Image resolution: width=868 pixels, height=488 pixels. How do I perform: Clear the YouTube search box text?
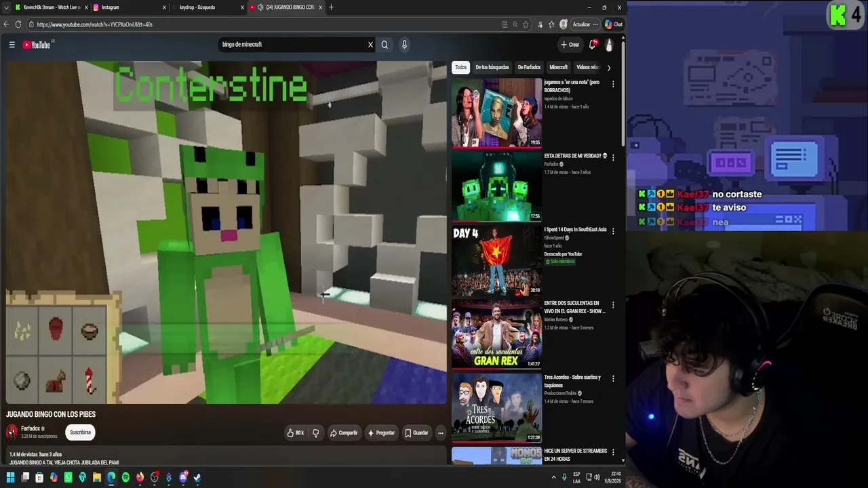click(370, 45)
